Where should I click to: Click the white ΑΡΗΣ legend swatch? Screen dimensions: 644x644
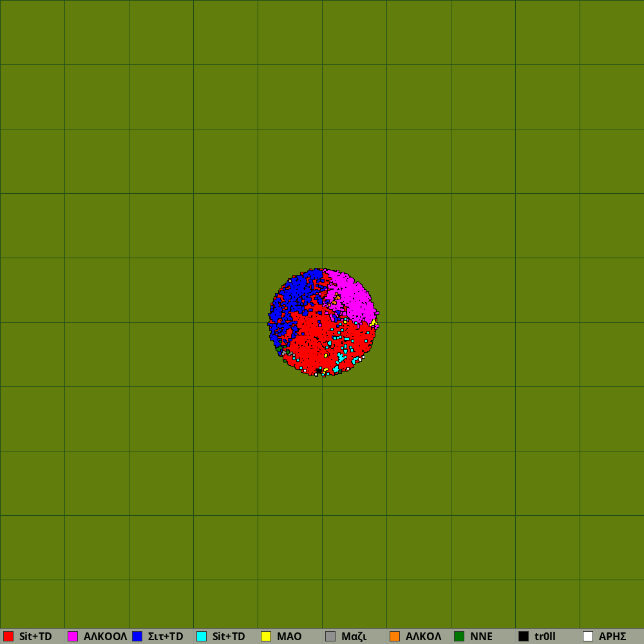[588, 636]
